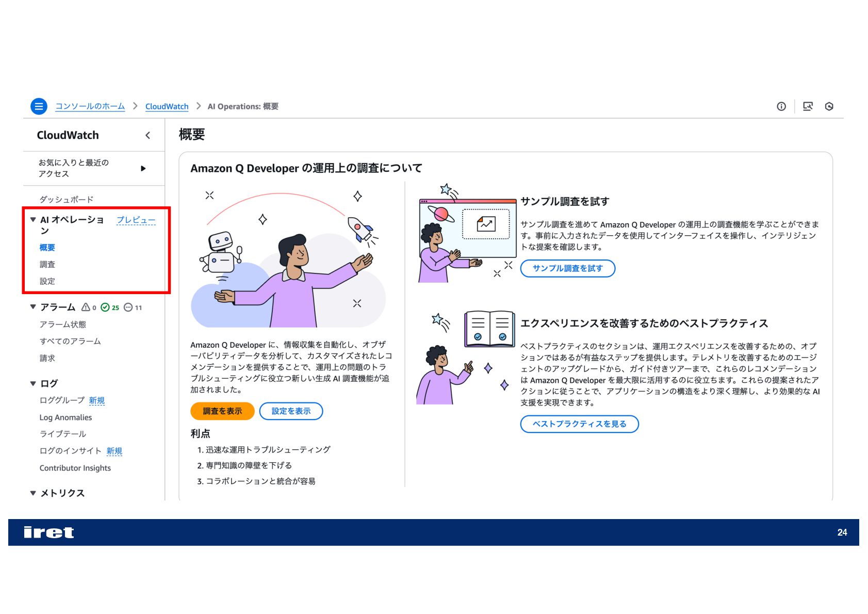This screenshot has height=614, width=868.
Task: Click ベストプラクティスを見る button
Action: pos(580,424)
